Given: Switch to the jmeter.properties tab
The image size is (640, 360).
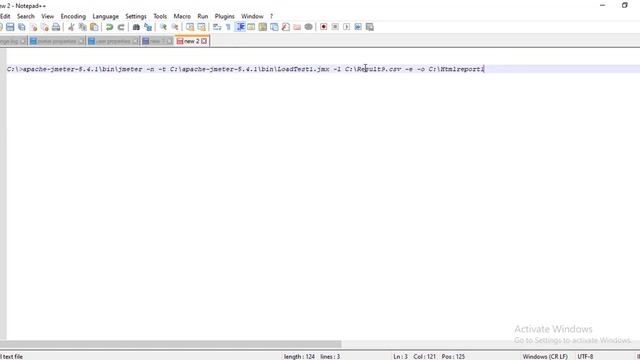Looking at the screenshot, I should click(x=57, y=41).
